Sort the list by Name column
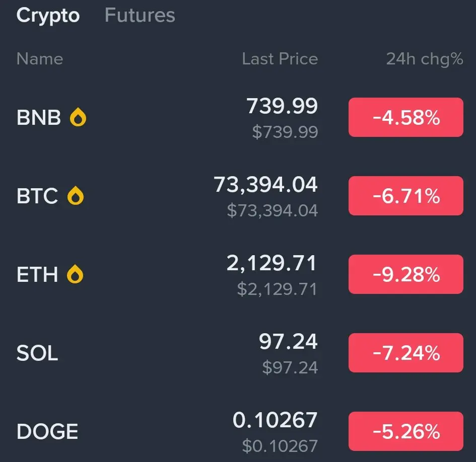This screenshot has width=476, height=462. coord(40,59)
